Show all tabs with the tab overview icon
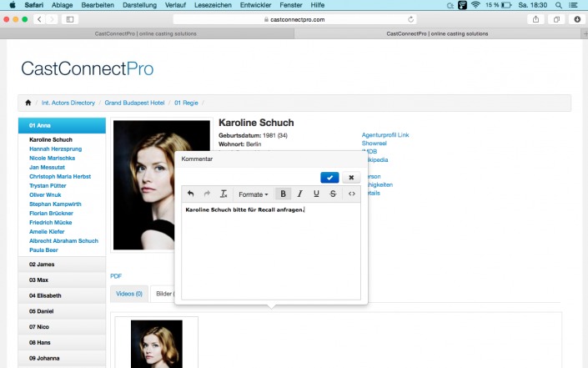588x368 pixels. [x=556, y=19]
